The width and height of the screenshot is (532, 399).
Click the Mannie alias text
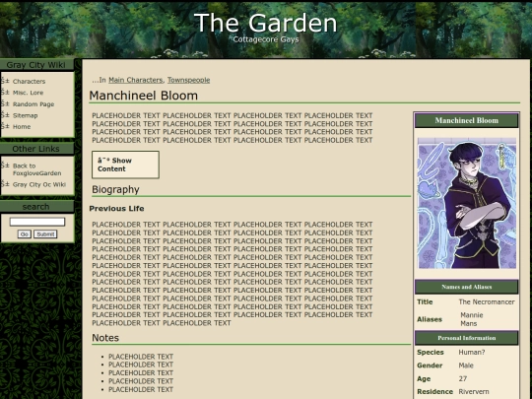472,315
